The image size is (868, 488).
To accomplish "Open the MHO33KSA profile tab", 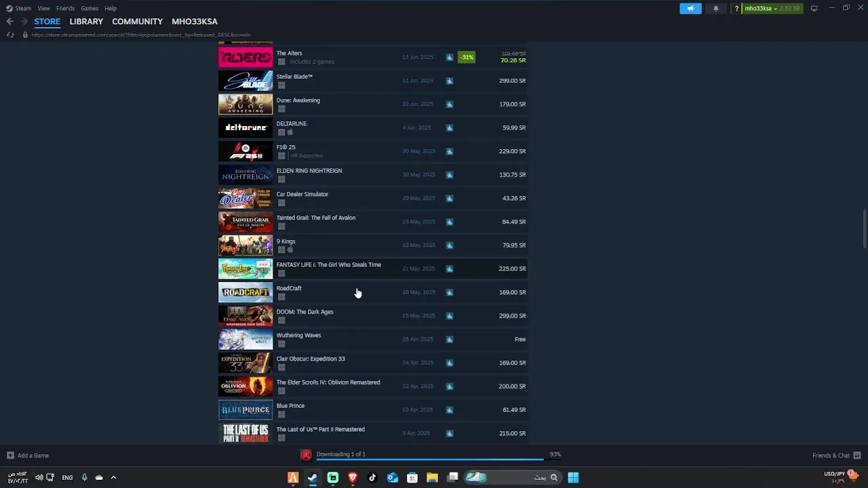I will pyautogui.click(x=195, y=22).
